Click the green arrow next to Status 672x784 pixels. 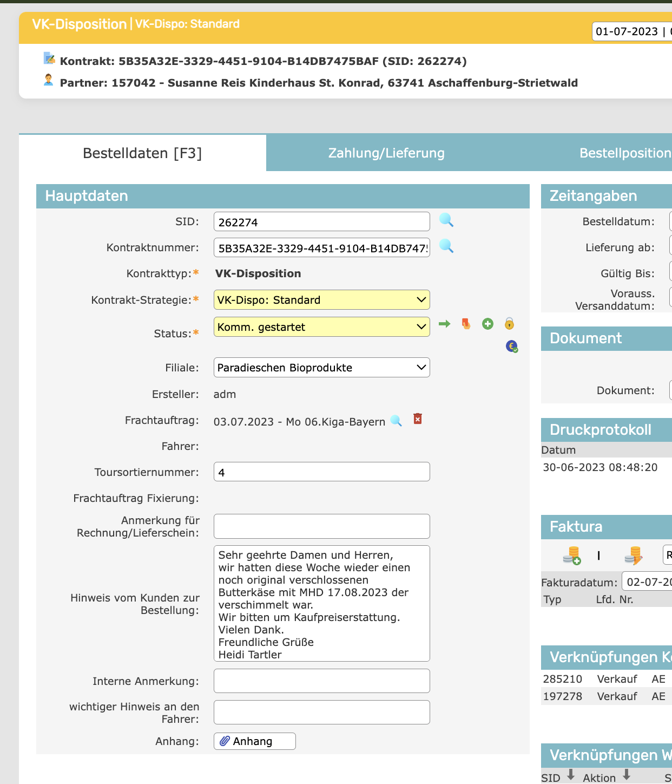pos(444,324)
